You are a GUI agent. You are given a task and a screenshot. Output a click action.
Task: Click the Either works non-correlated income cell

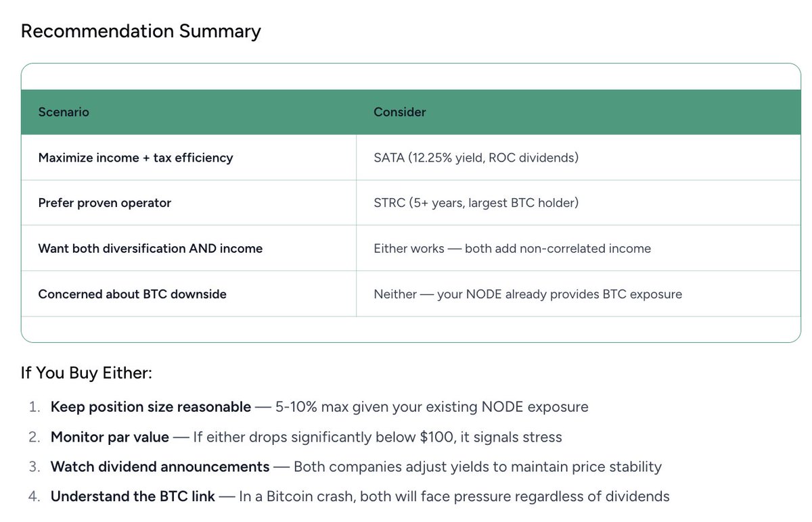coord(512,248)
